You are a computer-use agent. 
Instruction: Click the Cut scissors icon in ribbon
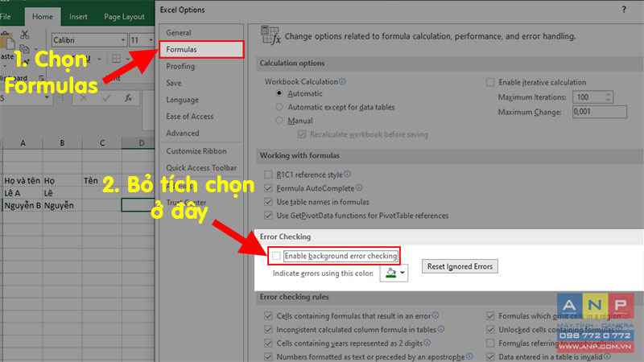coord(25,35)
